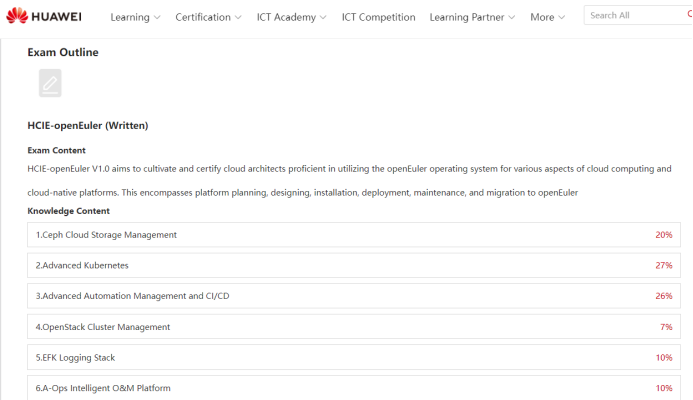Expand the OpenStack Cluster Management row

click(x=354, y=327)
